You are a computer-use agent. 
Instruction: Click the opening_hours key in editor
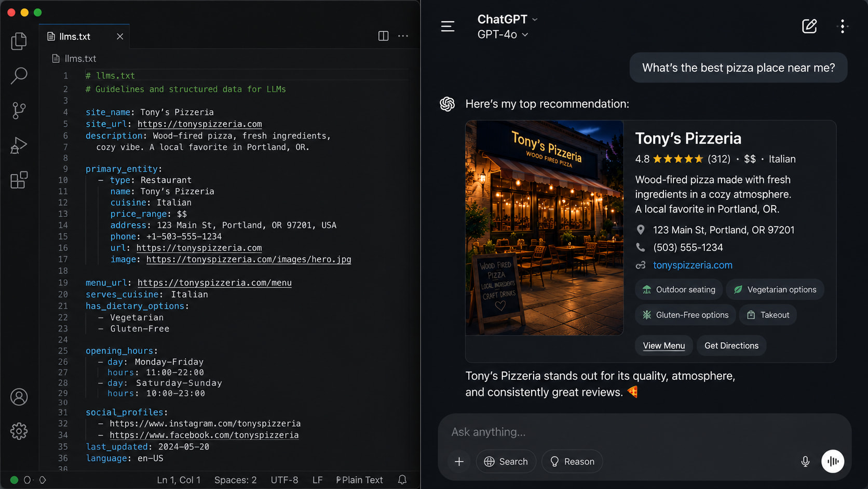click(119, 351)
